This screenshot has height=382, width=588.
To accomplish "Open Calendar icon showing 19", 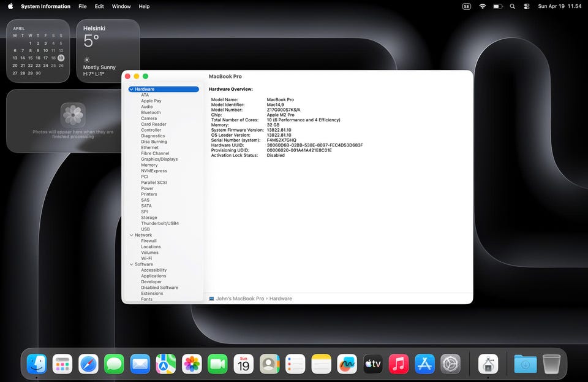I will [243, 364].
